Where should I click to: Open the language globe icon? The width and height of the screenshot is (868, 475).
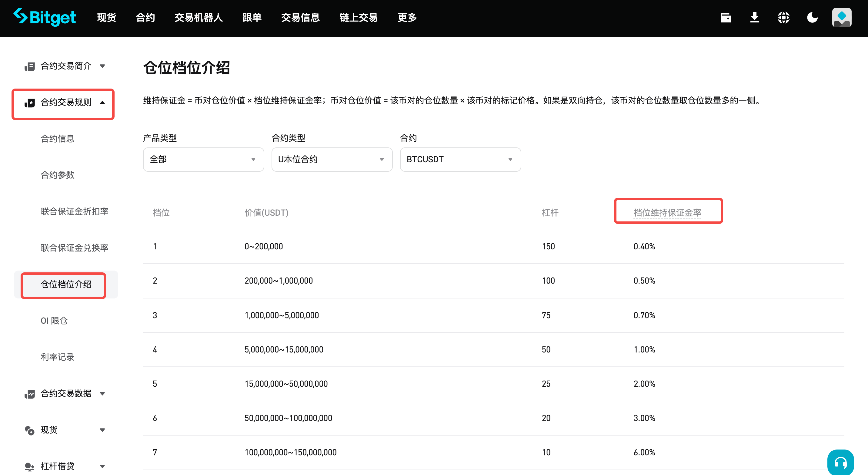click(x=783, y=18)
